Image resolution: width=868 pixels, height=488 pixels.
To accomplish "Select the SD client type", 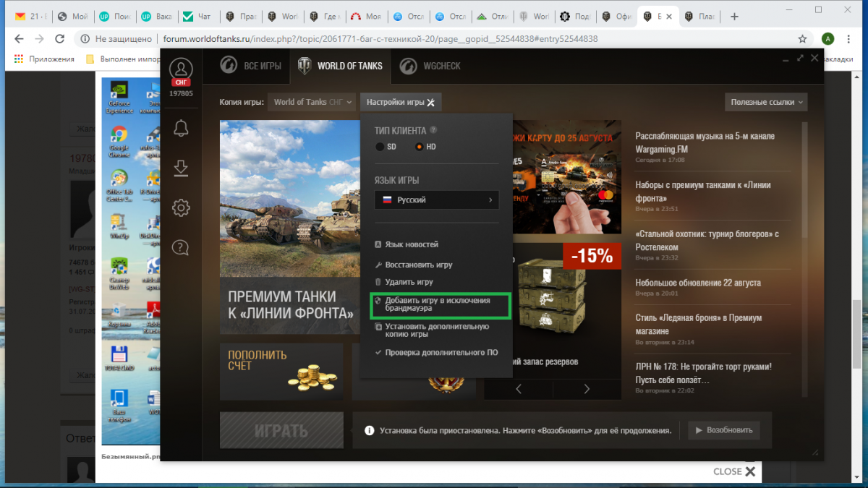I will (386, 147).
